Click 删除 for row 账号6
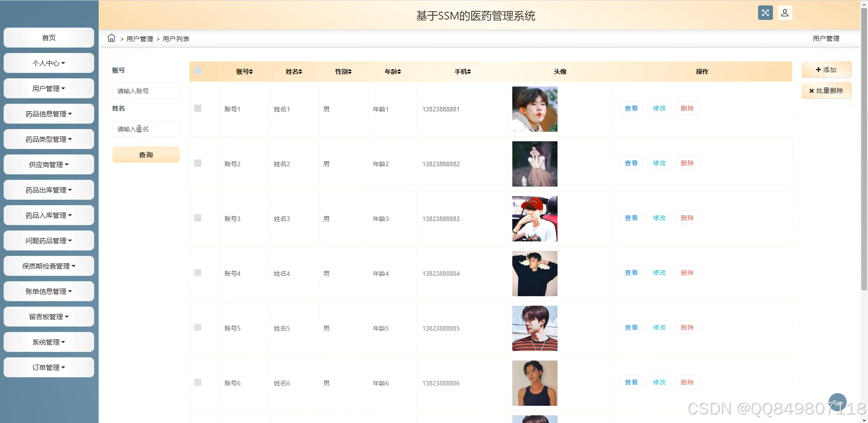 (x=687, y=382)
